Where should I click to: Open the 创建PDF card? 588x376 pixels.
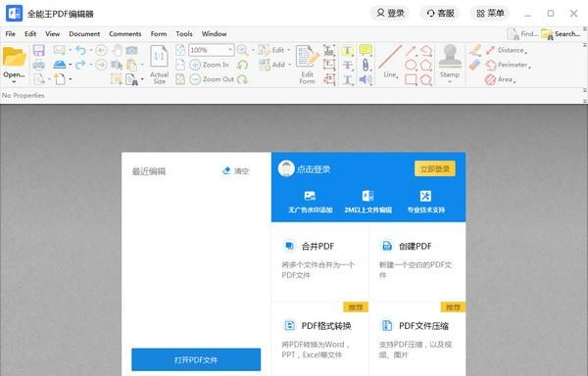417,261
